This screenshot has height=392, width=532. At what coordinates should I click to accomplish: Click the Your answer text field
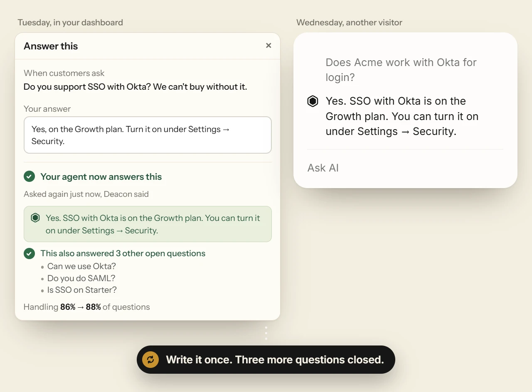[x=148, y=135]
